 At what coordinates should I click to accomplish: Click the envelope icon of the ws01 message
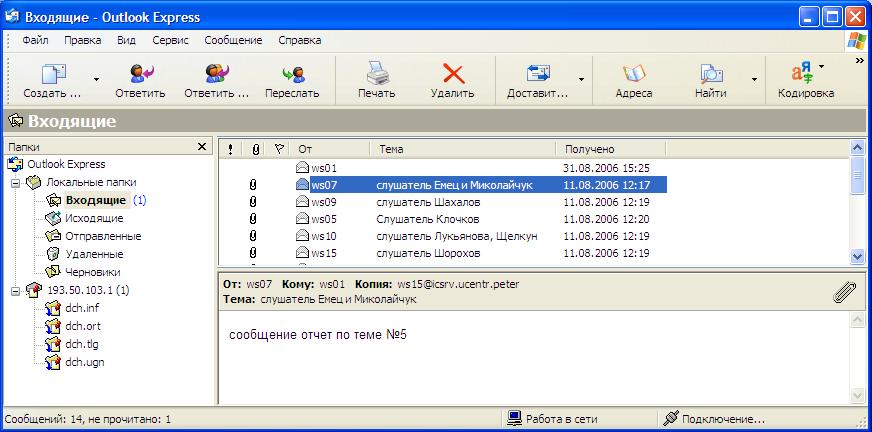[302, 168]
